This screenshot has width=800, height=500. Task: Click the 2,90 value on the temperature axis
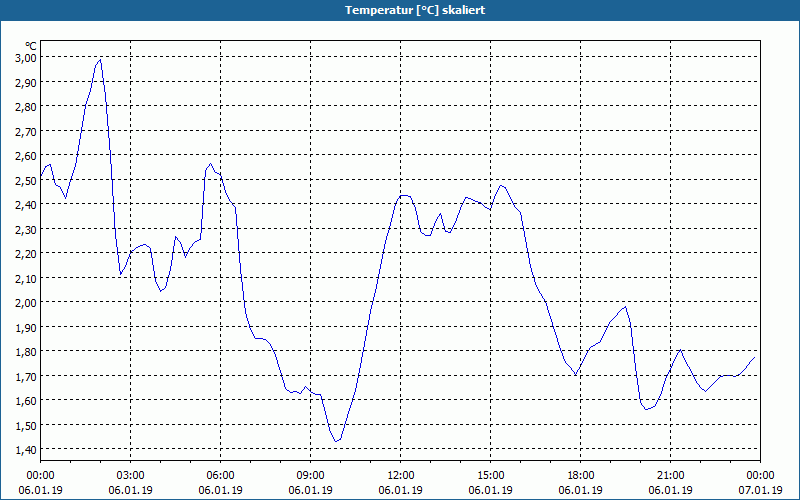click(x=26, y=82)
